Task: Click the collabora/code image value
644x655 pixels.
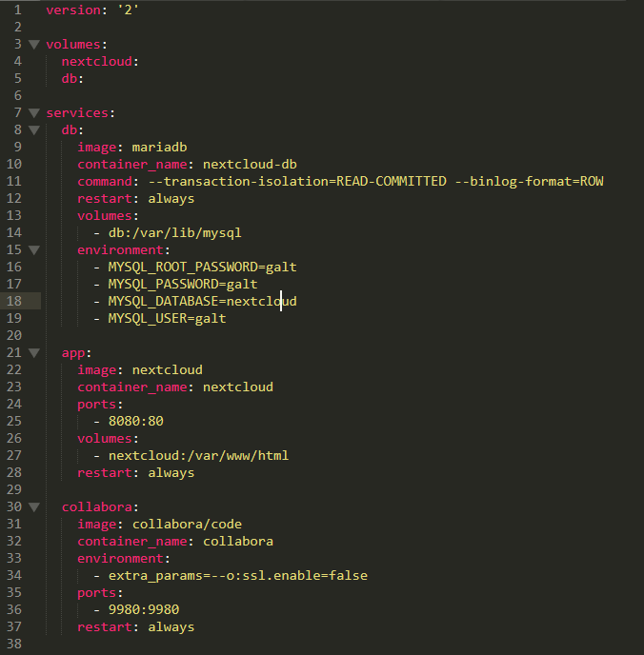Action: 188,525
